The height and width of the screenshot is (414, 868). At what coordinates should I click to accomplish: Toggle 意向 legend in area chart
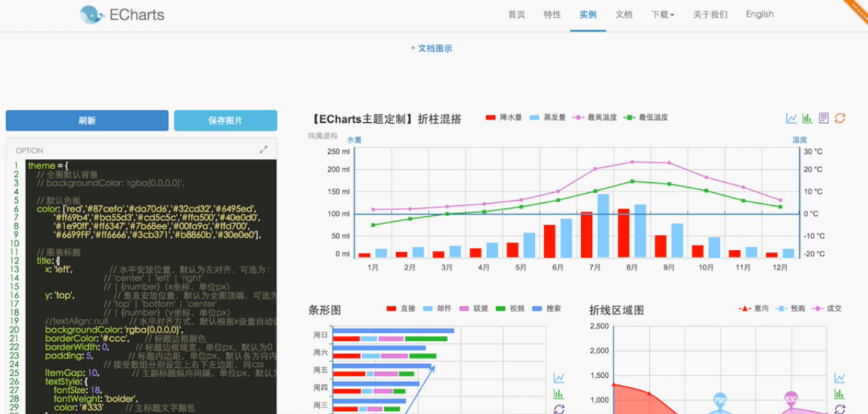coord(754,309)
